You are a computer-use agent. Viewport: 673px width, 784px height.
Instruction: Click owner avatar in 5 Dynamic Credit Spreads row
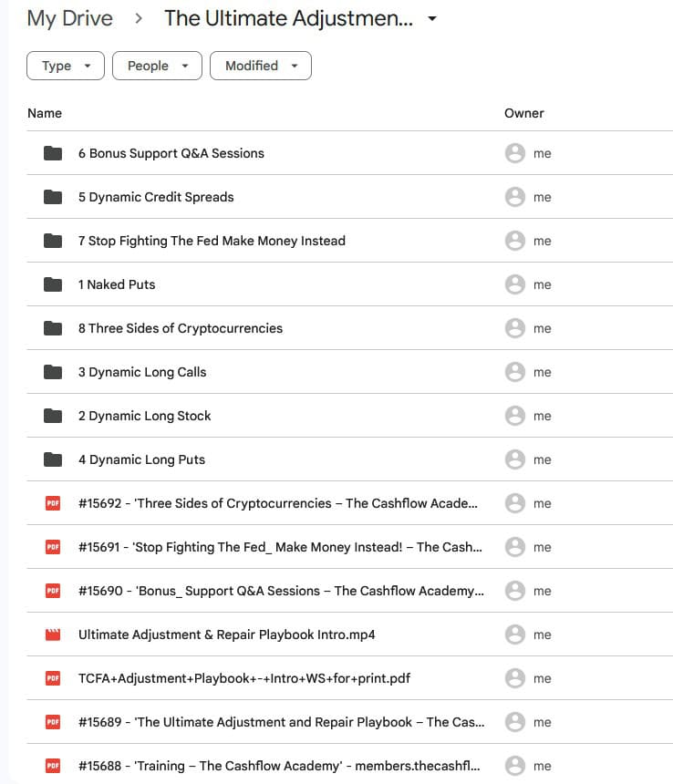click(514, 197)
